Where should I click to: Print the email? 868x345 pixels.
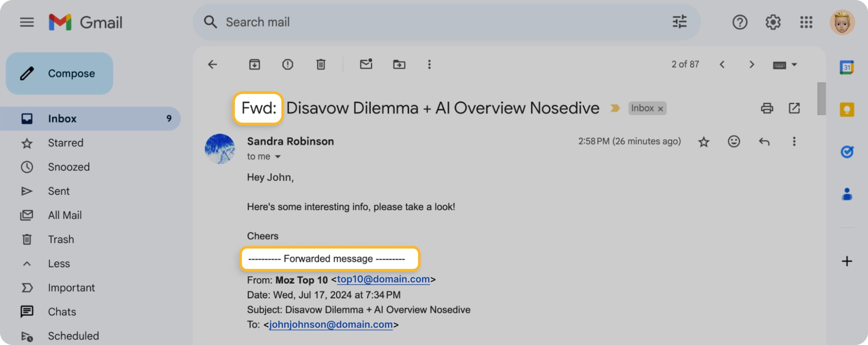tap(767, 108)
